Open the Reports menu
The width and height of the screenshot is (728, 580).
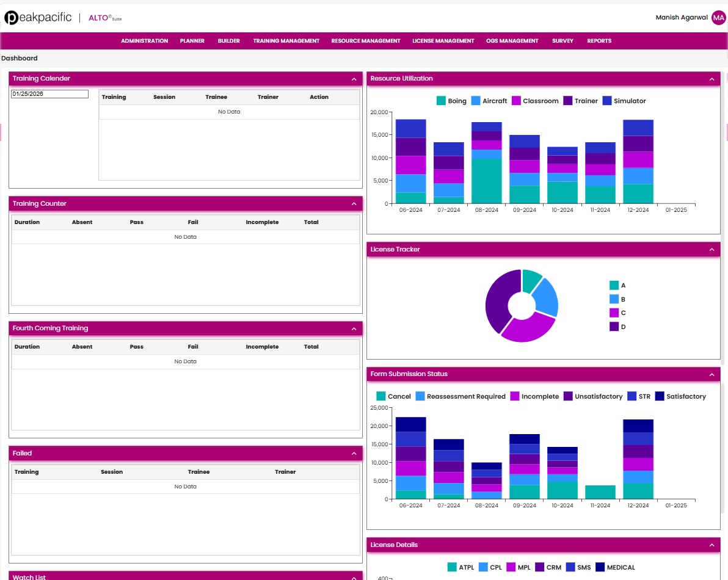599,41
